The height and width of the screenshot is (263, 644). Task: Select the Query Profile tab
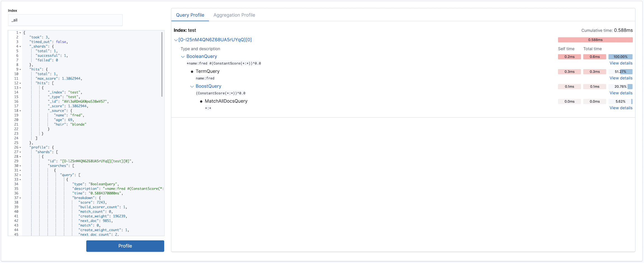tap(190, 15)
